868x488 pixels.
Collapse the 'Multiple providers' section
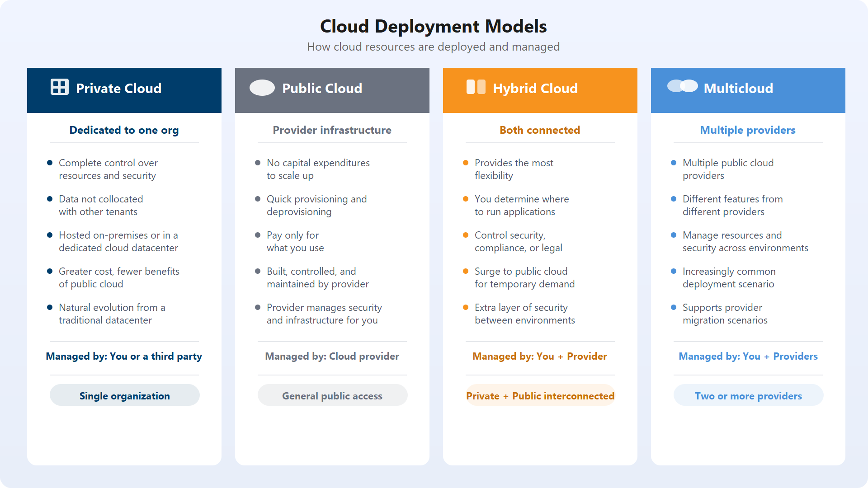pos(748,131)
